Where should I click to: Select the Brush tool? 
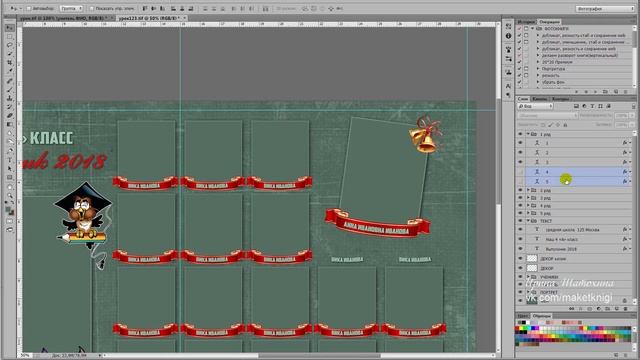(x=9, y=89)
